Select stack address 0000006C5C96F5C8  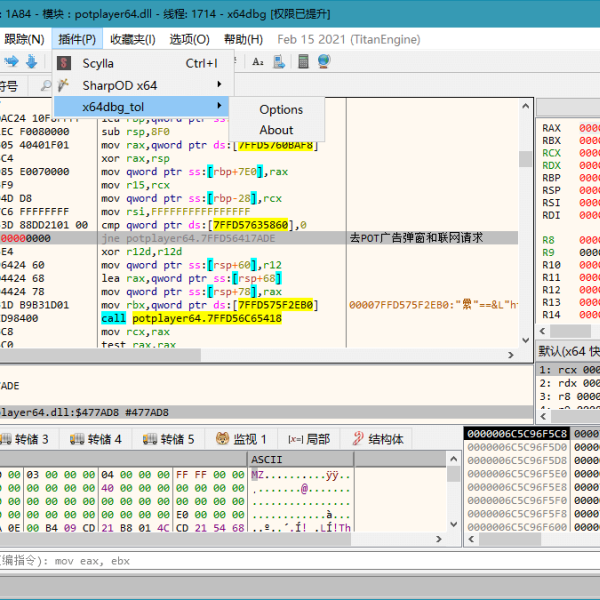pos(517,434)
